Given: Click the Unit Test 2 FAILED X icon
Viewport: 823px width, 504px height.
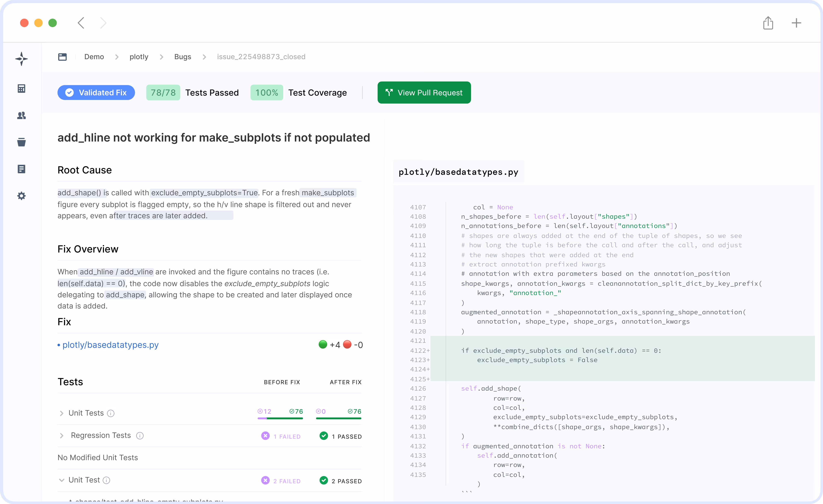Looking at the screenshot, I should [x=265, y=480].
